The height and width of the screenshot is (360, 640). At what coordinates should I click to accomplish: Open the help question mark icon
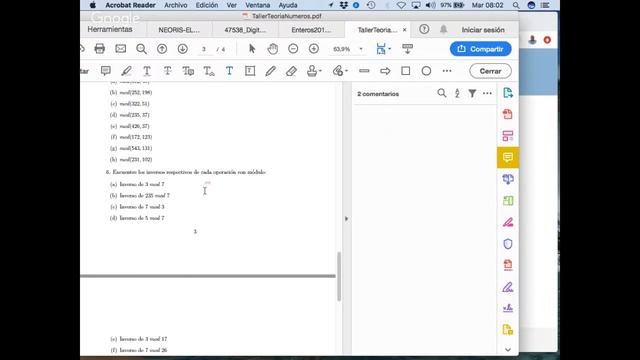pyautogui.click(x=424, y=29)
